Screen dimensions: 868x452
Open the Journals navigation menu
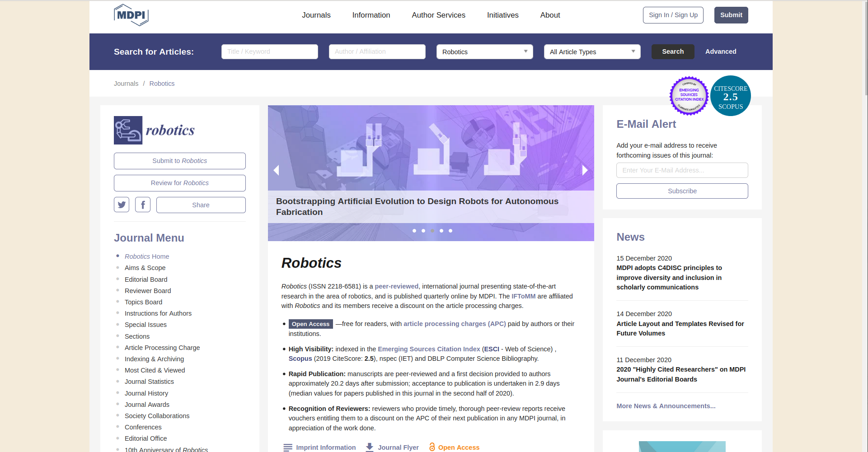[316, 15]
